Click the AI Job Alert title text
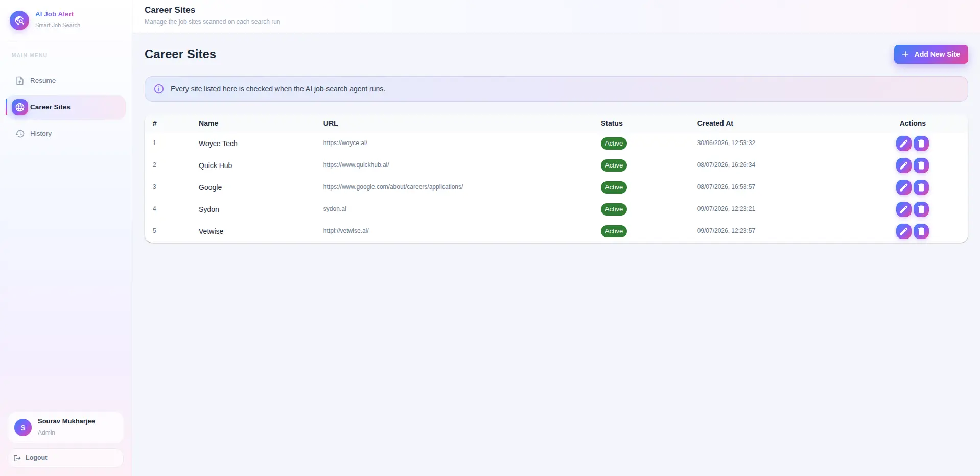Image resolution: width=980 pixels, height=476 pixels. (x=54, y=14)
